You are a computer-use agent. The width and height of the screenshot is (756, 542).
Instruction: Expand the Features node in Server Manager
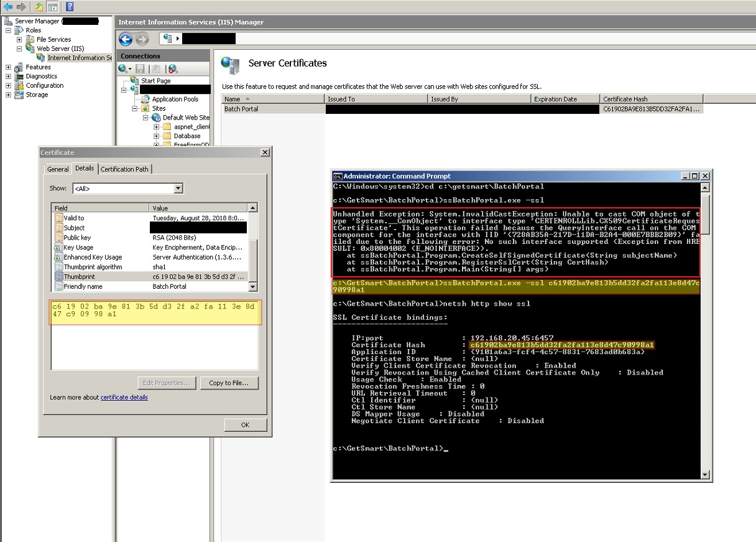[7, 67]
